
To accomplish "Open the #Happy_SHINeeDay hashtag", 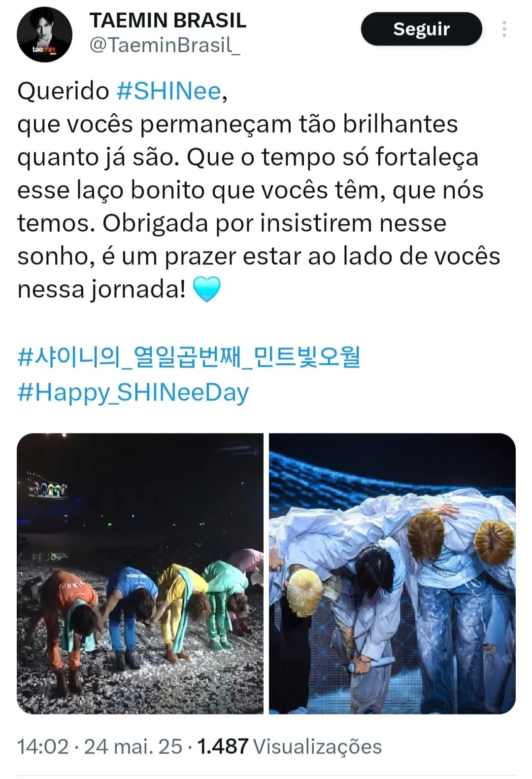I will 133,393.
